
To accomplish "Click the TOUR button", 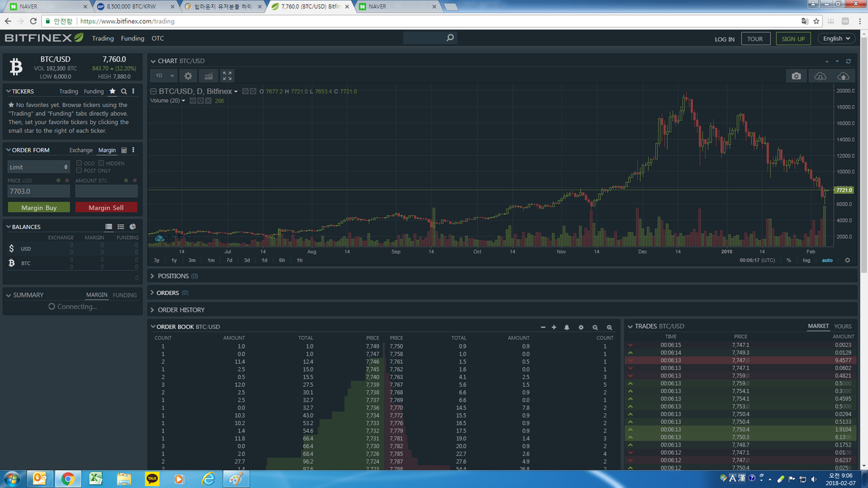I will coord(755,39).
